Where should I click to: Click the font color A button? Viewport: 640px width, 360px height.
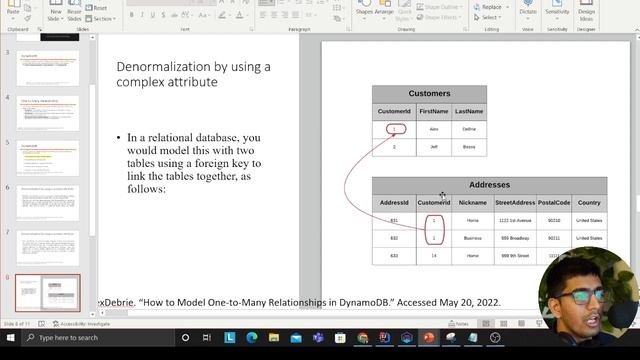[x=240, y=16]
